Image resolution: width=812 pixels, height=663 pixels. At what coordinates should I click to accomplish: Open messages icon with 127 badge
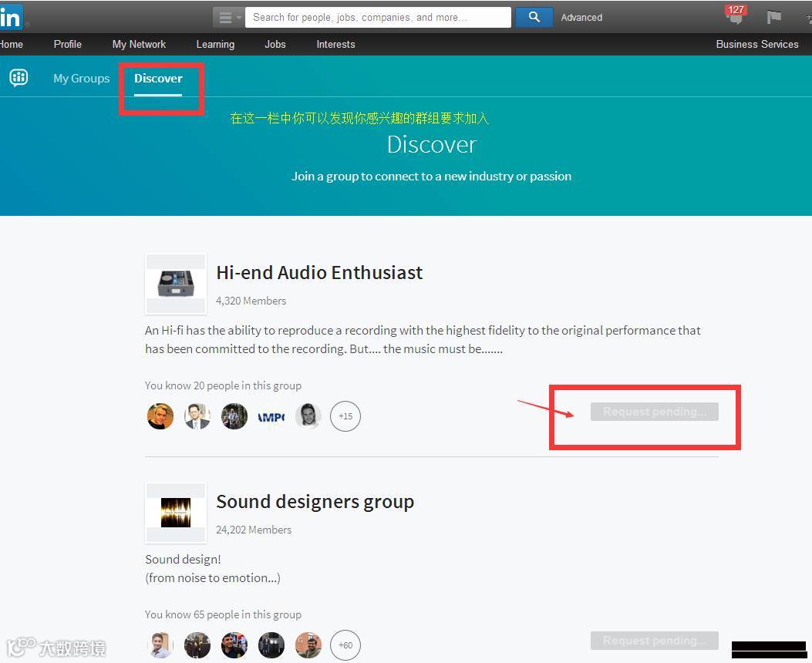pos(736,15)
